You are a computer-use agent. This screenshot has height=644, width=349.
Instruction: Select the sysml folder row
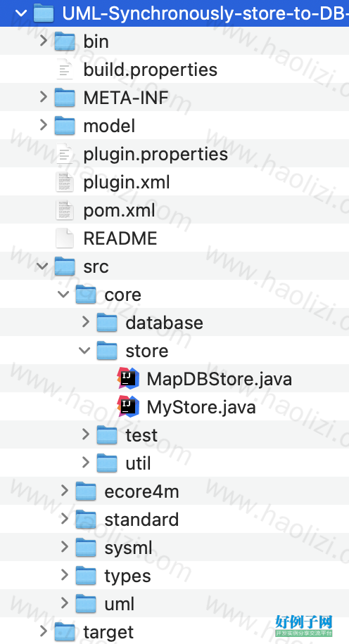(x=174, y=548)
